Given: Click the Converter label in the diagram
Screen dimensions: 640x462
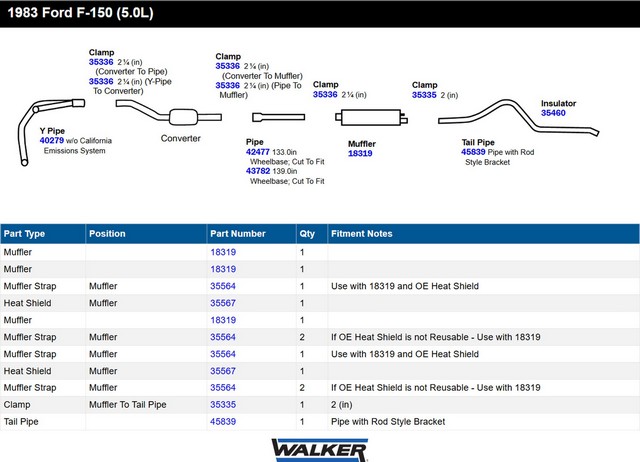Looking at the screenshot, I should (180, 138).
